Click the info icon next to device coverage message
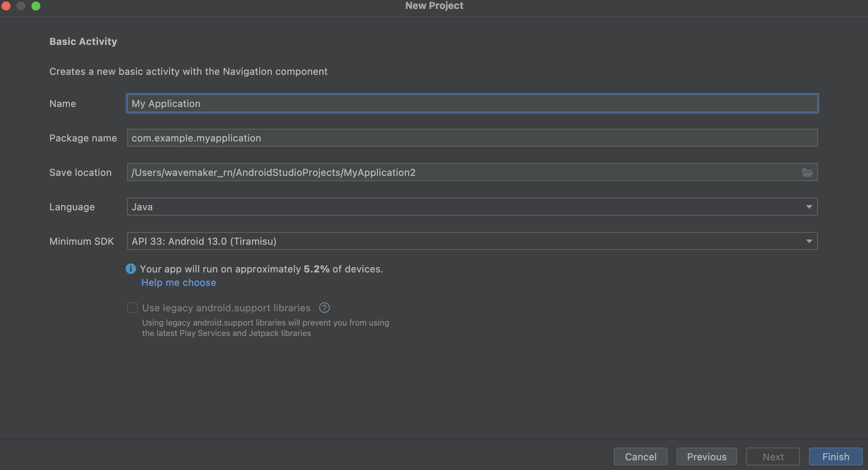The width and height of the screenshot is (868, 470). click(131, 269)
